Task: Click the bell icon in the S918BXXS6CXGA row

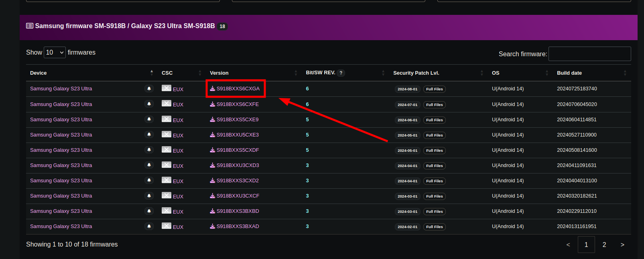Action: (149, 89)
